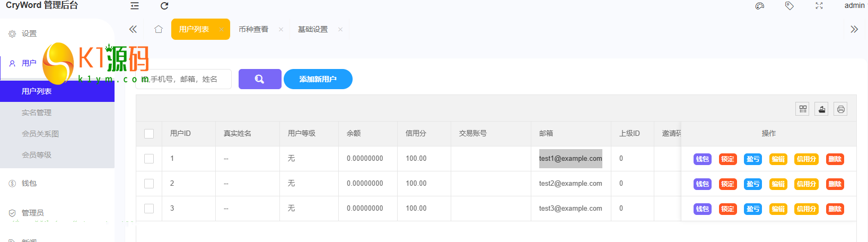
Task: Toggle fullscreen mode icon
Action: point(819,6)
